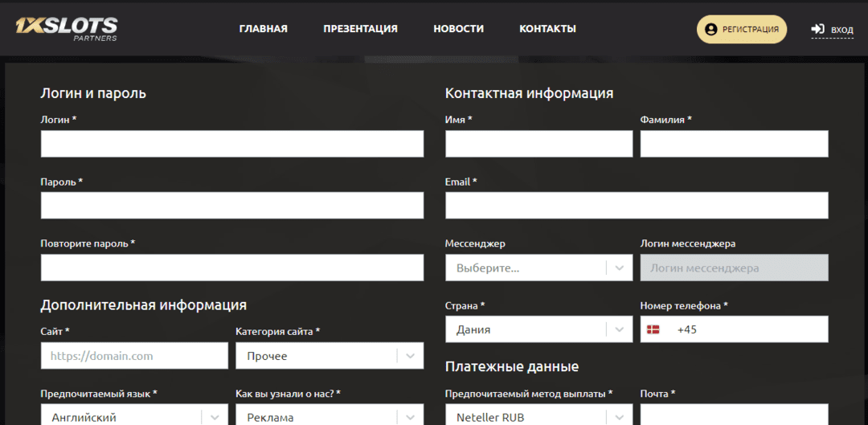Click the Сайт field with https://domain.com placeholder
The width and height of the screenshot is (868, 425).
134,356
